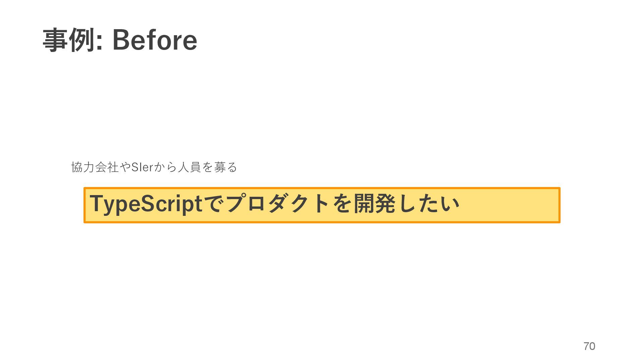
Task: Click the slide title "事例: Before"
Action: click(x=120, y=40)
